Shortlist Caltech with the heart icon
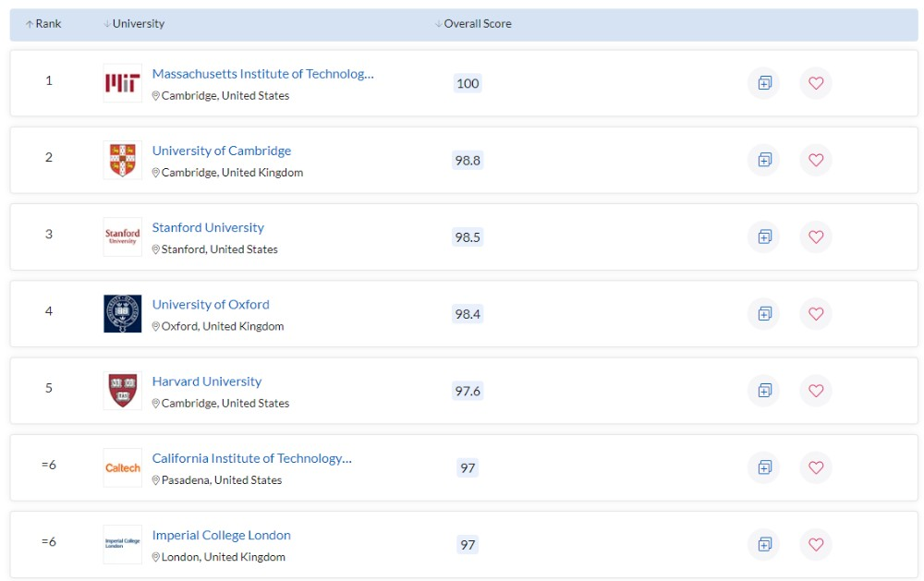 [x=816, y=467]
